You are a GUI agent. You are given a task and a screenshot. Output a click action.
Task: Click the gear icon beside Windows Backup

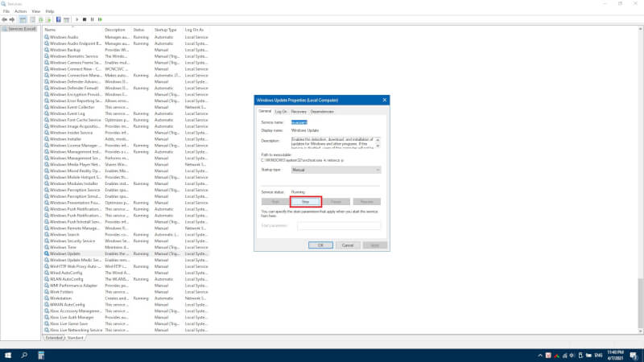click(x=47, y=50)
